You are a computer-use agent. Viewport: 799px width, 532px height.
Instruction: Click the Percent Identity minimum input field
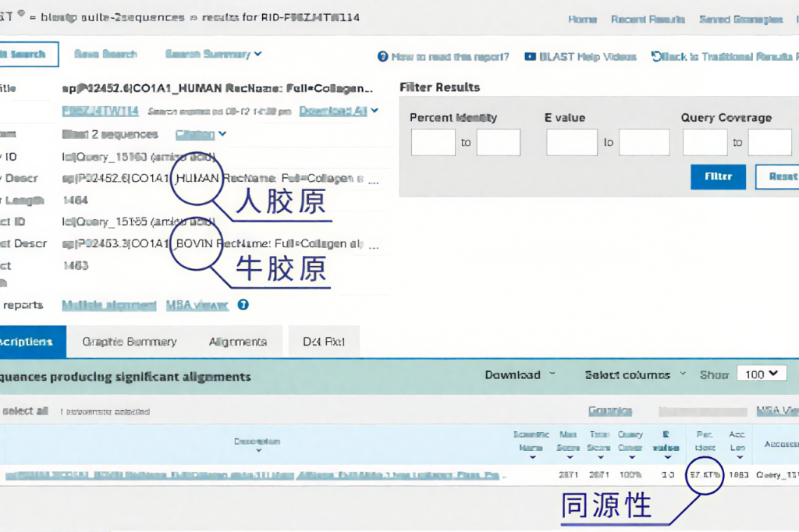pos(433,143)
